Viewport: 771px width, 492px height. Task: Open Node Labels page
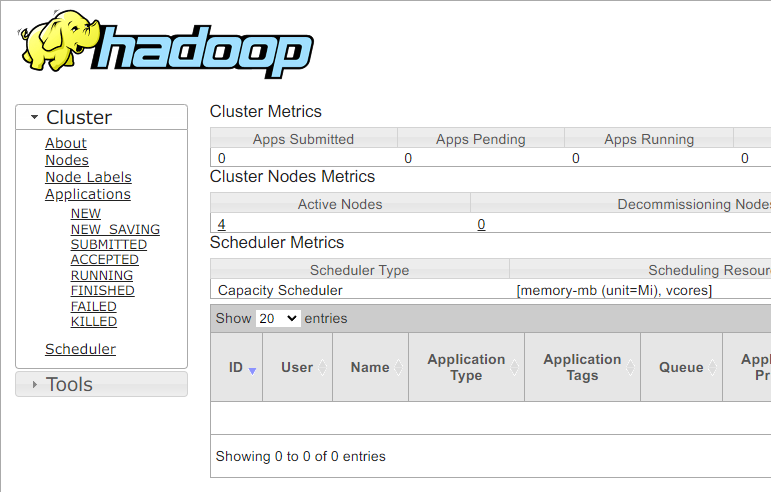click(89, 177)
